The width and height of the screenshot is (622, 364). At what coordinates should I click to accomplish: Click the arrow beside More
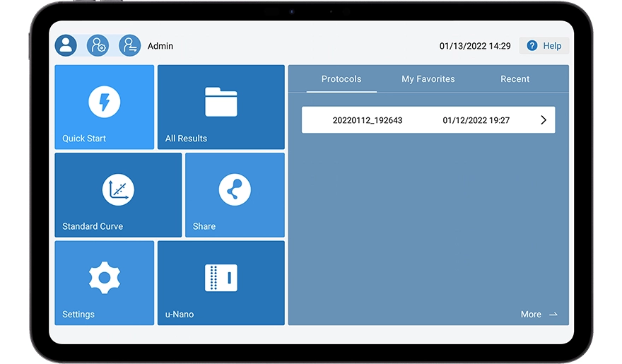[x=553, y=315]
